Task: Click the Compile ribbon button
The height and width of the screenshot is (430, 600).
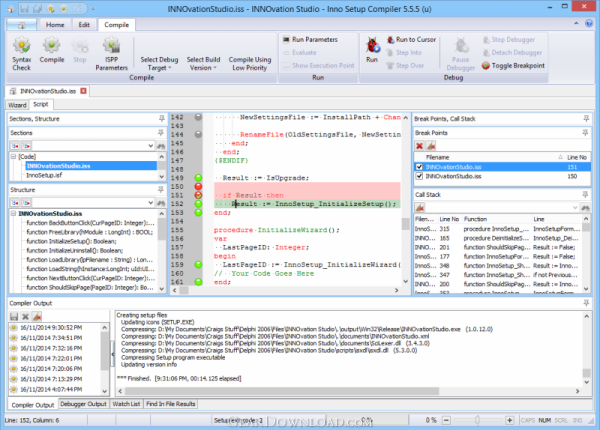Action: click(x=52, y=50)
